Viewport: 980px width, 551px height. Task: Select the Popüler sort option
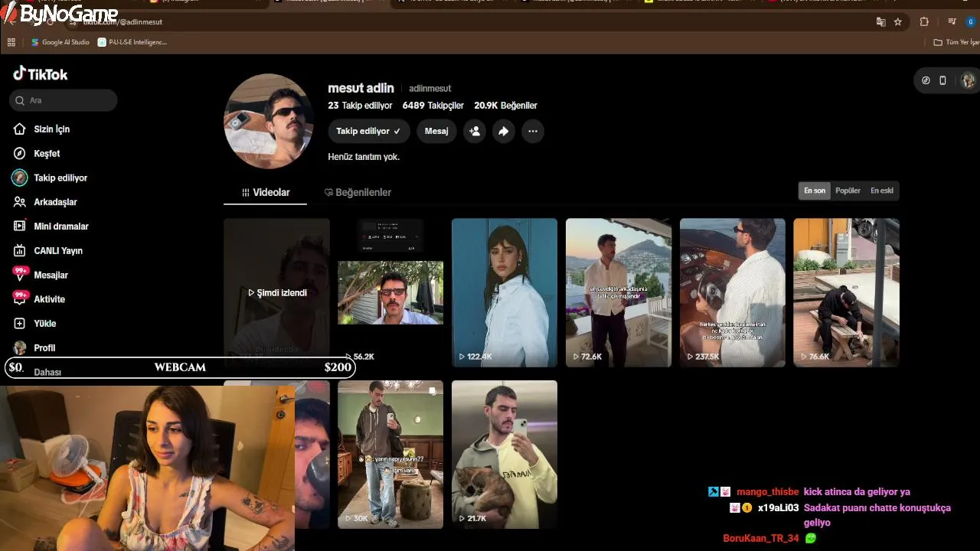pyautogui.click(x=848, y=191)
